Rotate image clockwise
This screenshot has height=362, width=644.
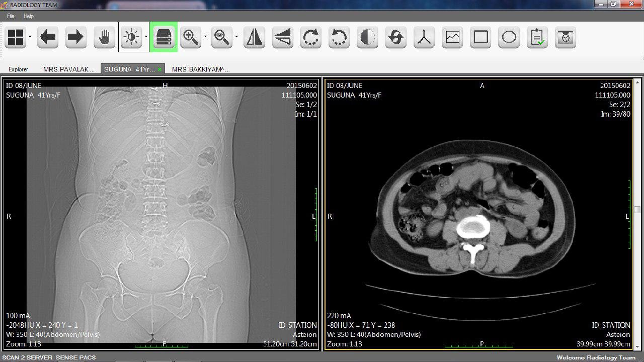(311, 38)
